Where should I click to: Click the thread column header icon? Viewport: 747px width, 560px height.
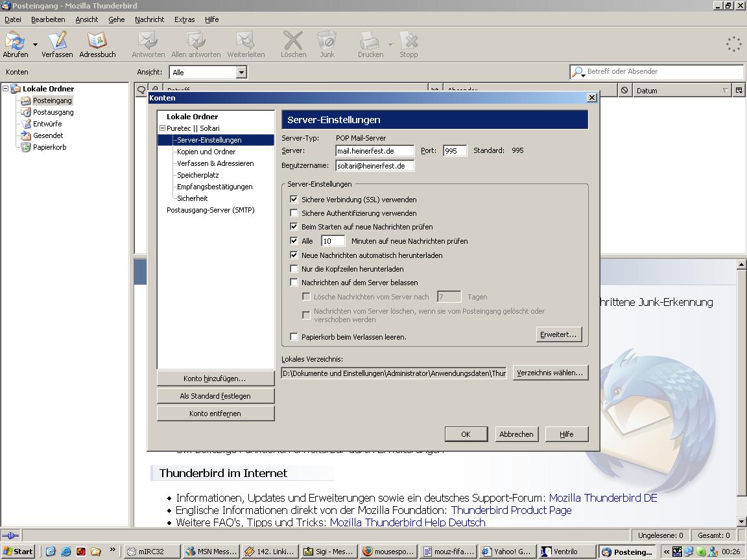[x=141, y=89]
